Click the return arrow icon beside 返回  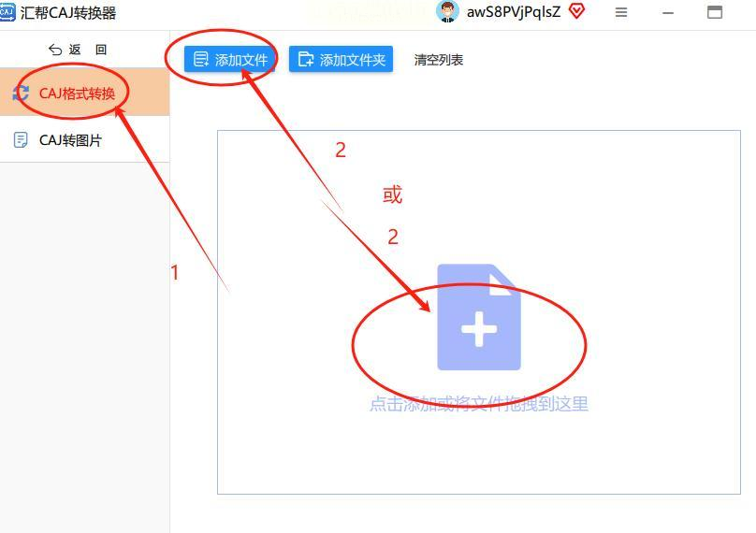pyautogui.click(x=55, y=50)
